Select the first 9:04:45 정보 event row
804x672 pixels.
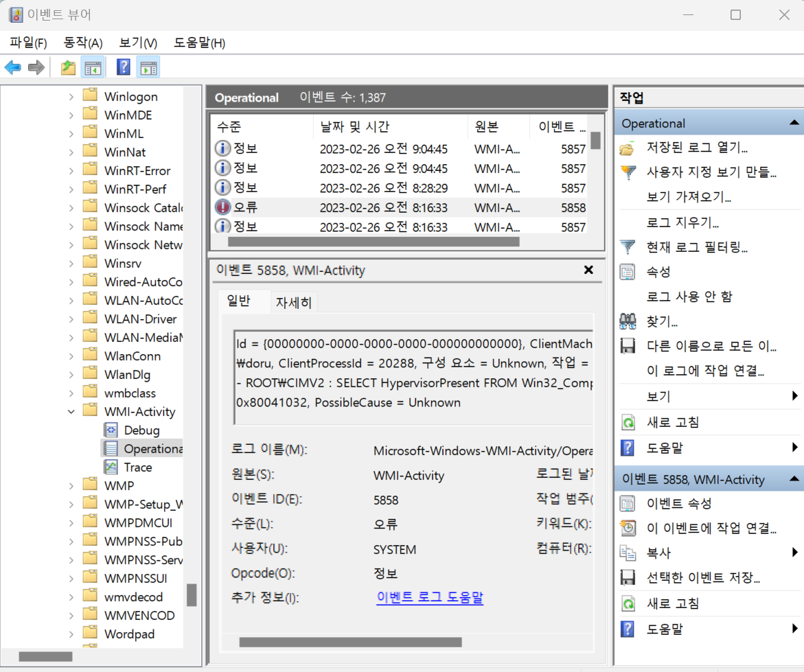tap(400, 149)
